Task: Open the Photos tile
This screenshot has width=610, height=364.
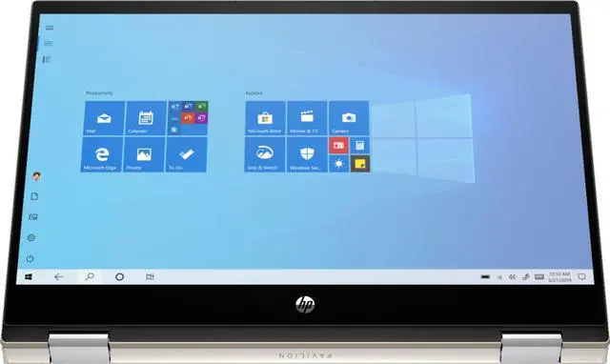Action: pos(144,154)
